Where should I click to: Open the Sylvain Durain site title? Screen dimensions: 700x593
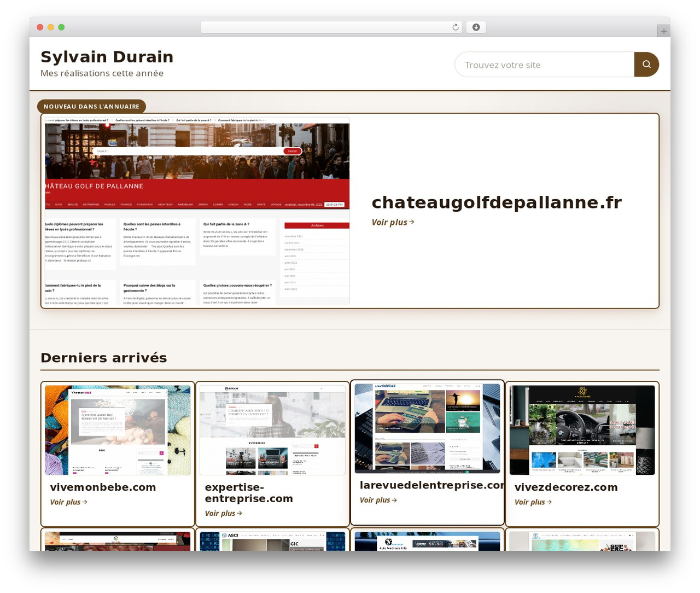tap(107, 57)
